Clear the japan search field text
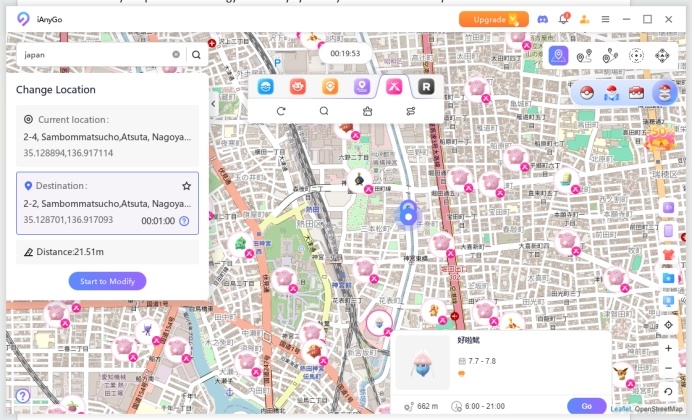The width and height of the screenshot is (692, 420). [176, 54]
